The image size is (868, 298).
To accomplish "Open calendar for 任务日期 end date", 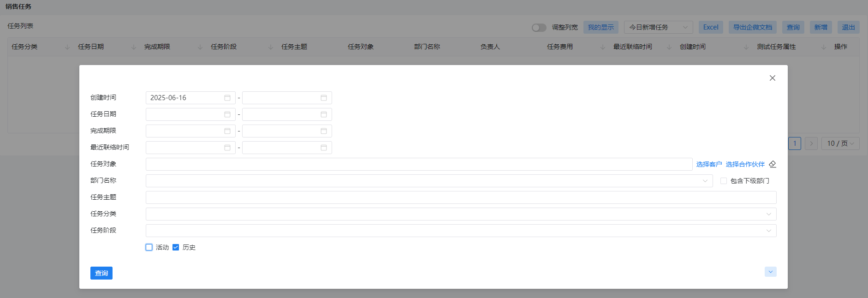I will point(324,114).
